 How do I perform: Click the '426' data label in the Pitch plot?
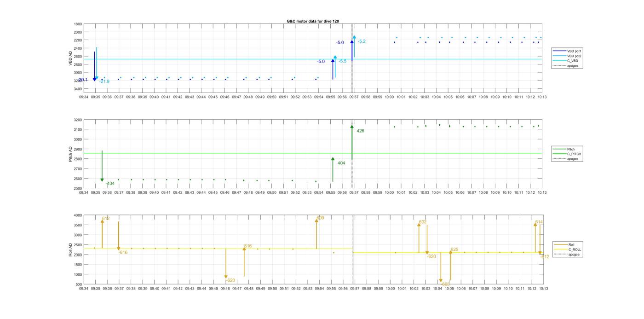coord(360,131)
